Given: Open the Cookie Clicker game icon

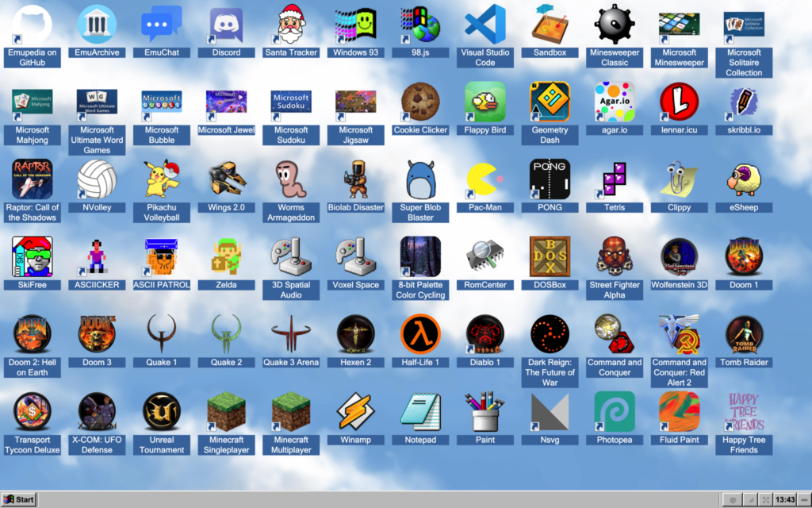Looking at the screenshot, I should click(x=420, y=102).
